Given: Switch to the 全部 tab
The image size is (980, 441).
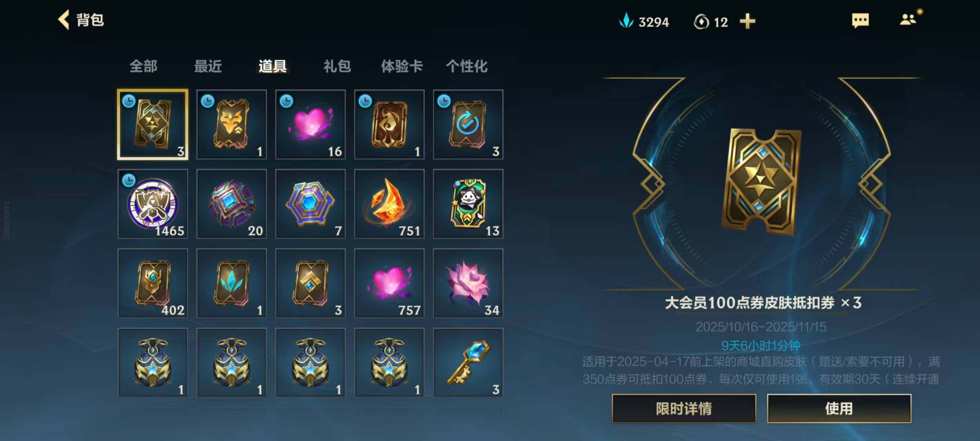Looking at the screenshot, I should tap(143, 66).
